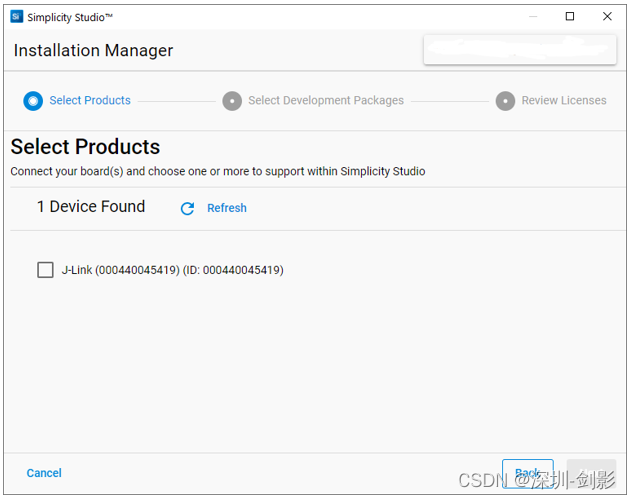Cancel the installation
The height and width of the screenshot is (499, 631).
pos(44,473)
